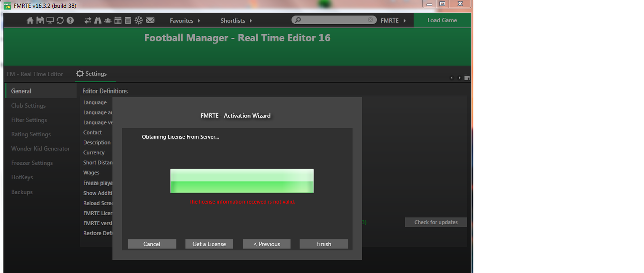Click the Description setting row

[x=97, y=143]
